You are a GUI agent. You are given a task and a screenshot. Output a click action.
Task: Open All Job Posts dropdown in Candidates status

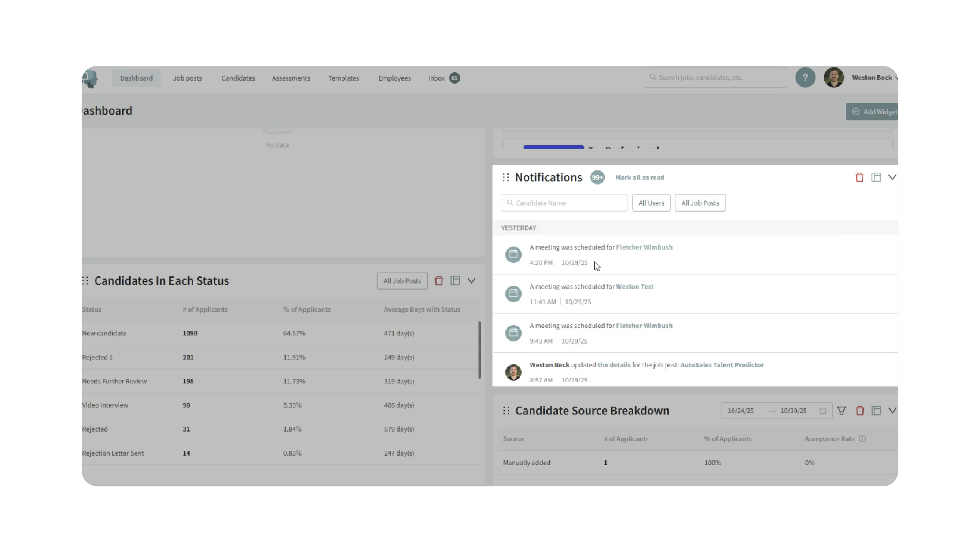click(402, 281)
